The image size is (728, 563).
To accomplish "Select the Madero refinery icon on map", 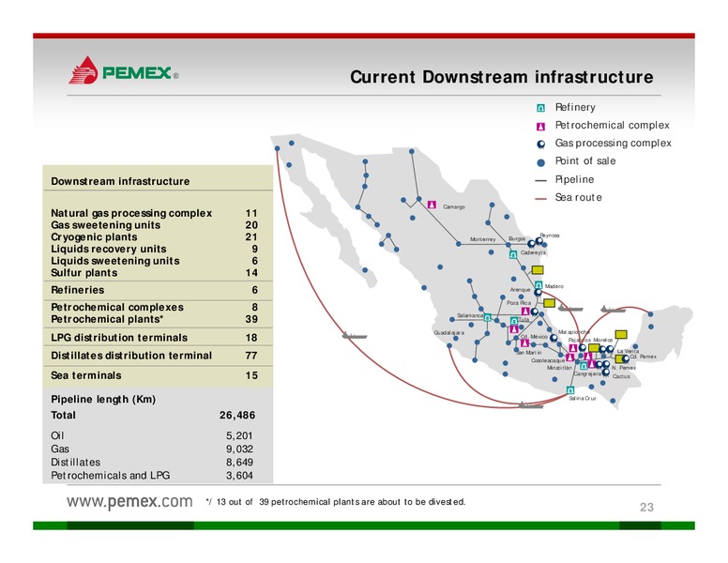I will 538,284.
